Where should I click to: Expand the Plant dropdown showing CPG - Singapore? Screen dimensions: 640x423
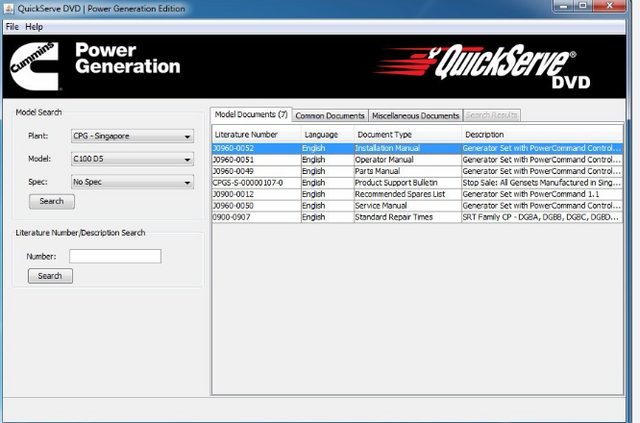(132, 136)
